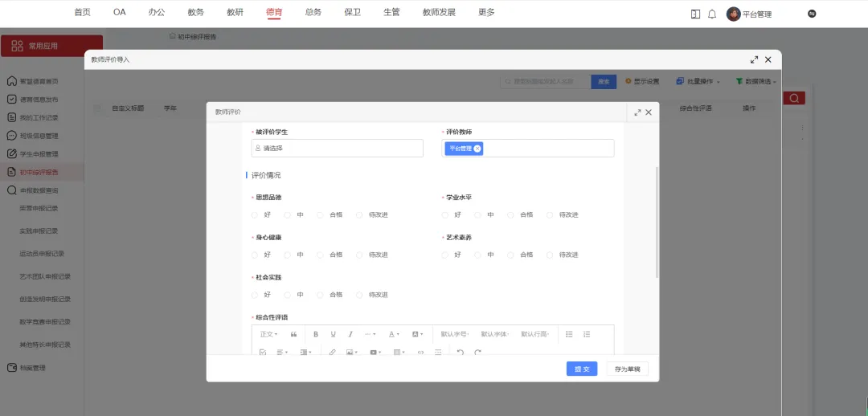Choose 待改进 for 社会实践
This screenshot has height=416, width=868.
tap(360, 295)
